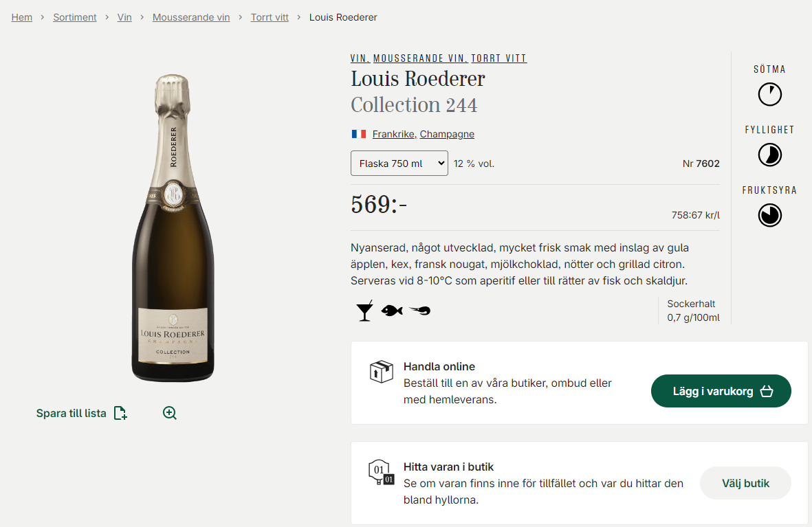
Task: Click the store shelf icon beside Hitta varan
Action: point(381,472)
